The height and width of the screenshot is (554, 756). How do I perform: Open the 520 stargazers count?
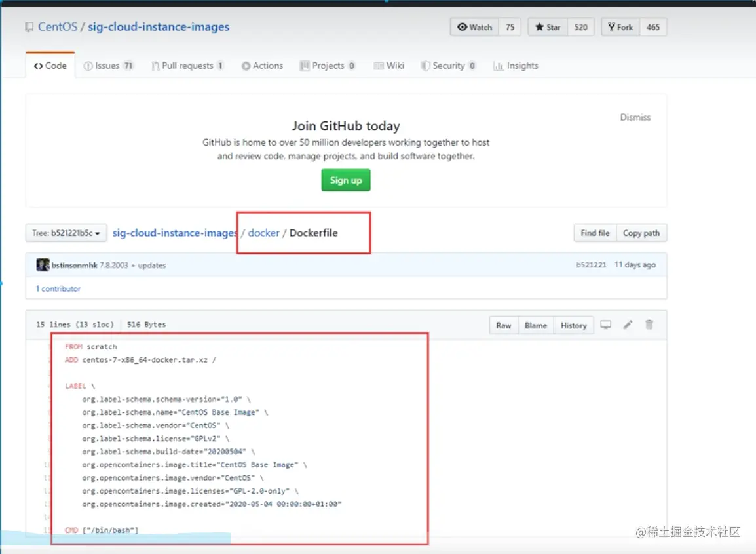(x=580, y=27)
